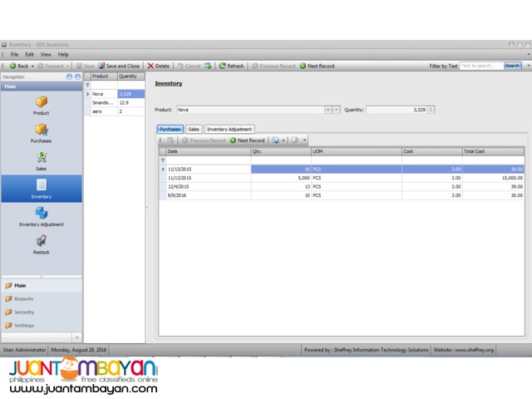Click Save and Close
The height and width of the screenshot is (399, 532).
coord(119,66)
